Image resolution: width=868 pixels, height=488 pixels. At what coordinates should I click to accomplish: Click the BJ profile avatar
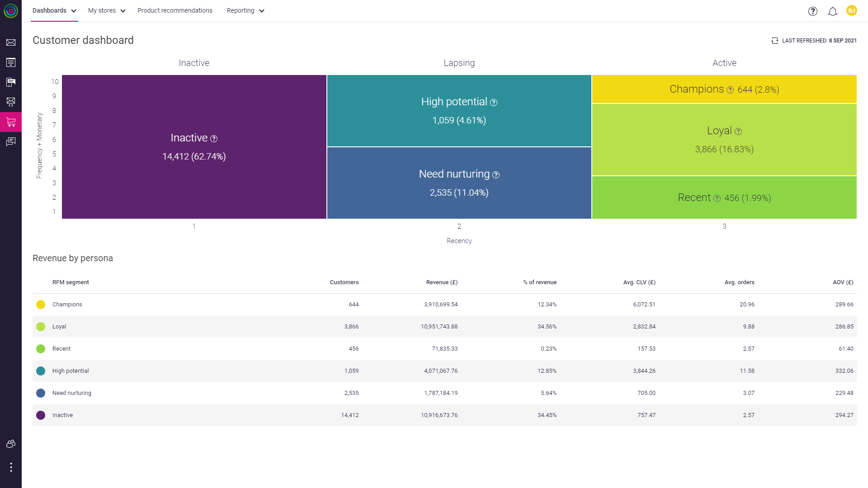852,11
